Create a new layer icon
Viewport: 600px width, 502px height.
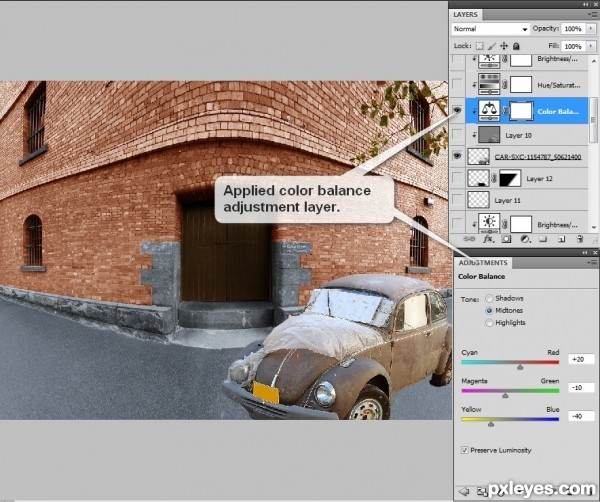(x=561, y=240)
